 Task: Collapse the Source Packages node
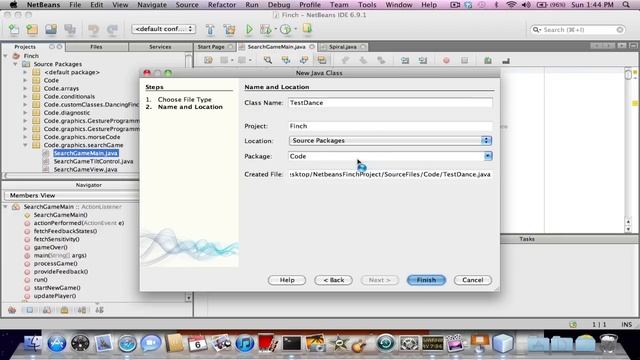pyautogui.click(x=16, y=64)
